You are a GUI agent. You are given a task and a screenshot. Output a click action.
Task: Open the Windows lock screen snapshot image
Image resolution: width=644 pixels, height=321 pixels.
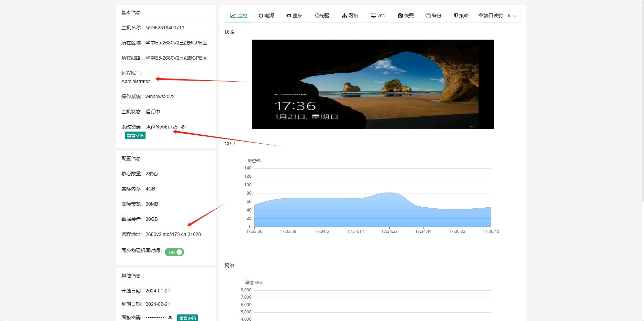pyautogui.click(x=373, y=84)
